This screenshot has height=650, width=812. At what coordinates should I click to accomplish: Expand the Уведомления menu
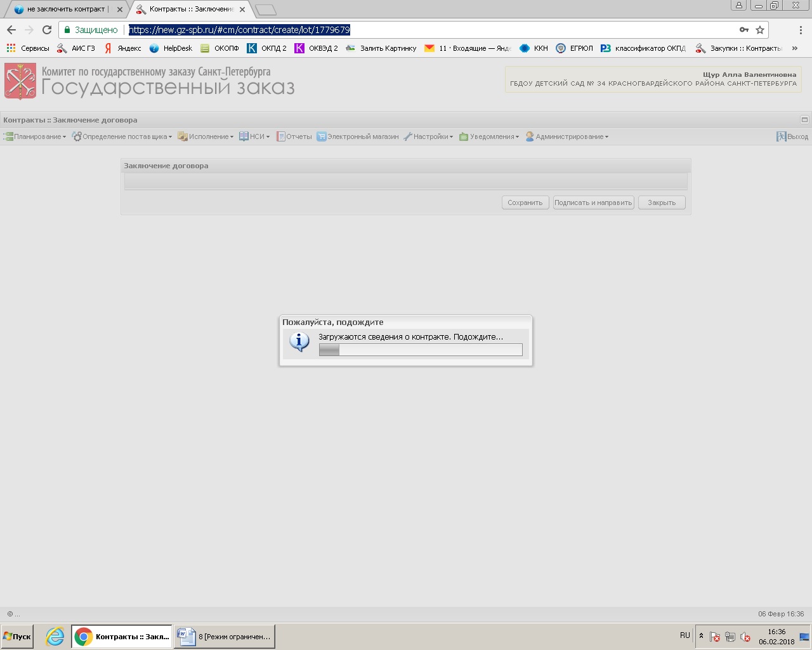489,136
